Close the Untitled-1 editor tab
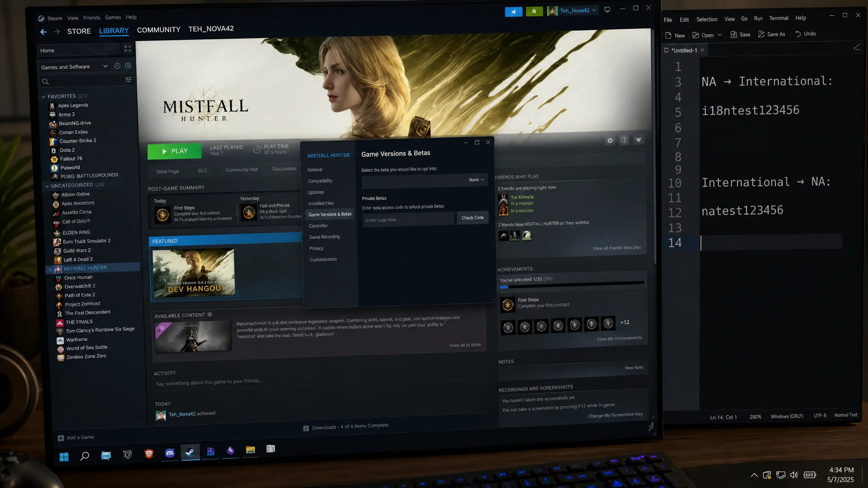868x488 pixels. coord(702,50)
